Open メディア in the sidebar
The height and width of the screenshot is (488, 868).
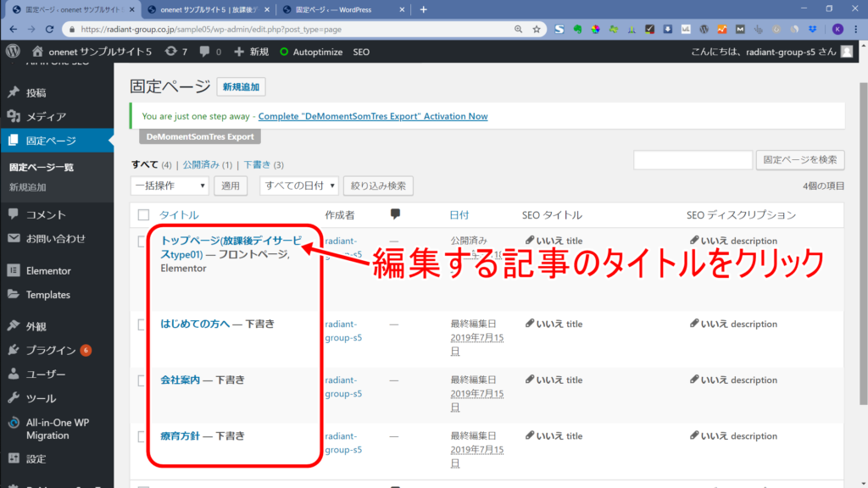click(46, 117)
